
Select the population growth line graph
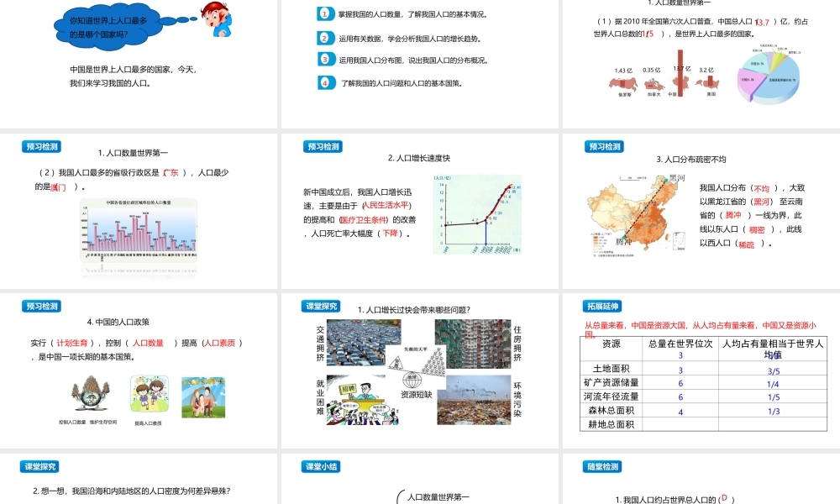coord(477,214)
